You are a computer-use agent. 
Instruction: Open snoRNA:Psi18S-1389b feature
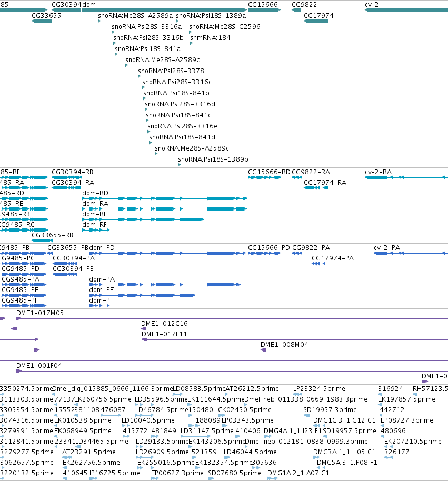[x=179, y=165]
